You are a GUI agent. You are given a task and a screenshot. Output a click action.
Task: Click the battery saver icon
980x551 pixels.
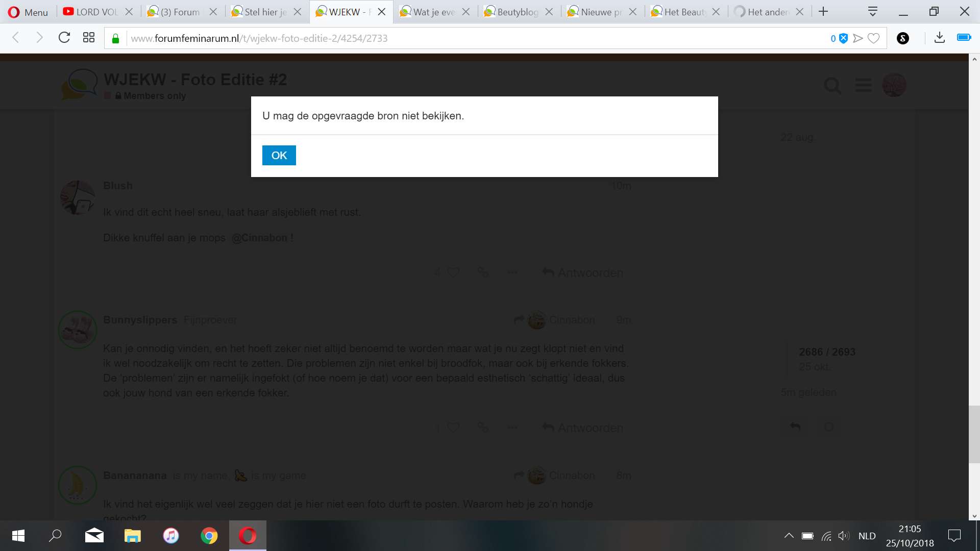click(x=964, y=38)
